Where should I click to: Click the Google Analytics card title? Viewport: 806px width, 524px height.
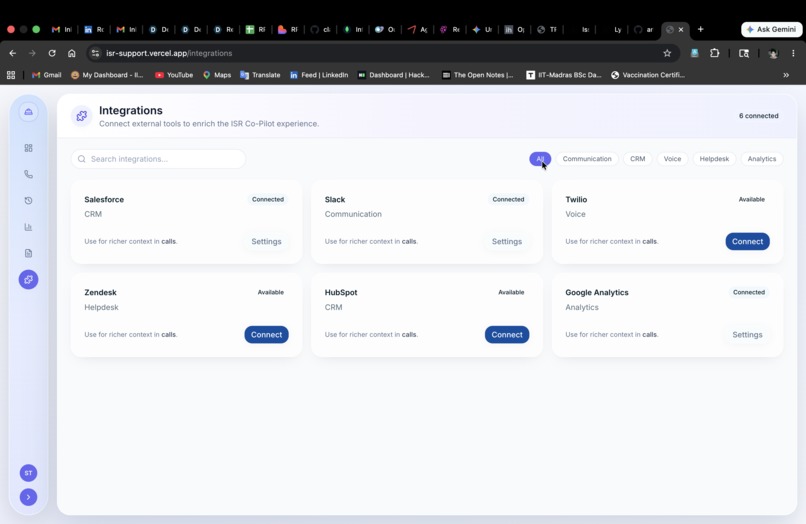pos(597,293)
